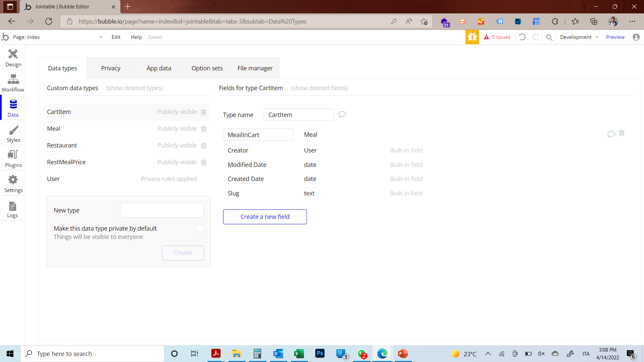Click Create a new field button

[265, 217]
